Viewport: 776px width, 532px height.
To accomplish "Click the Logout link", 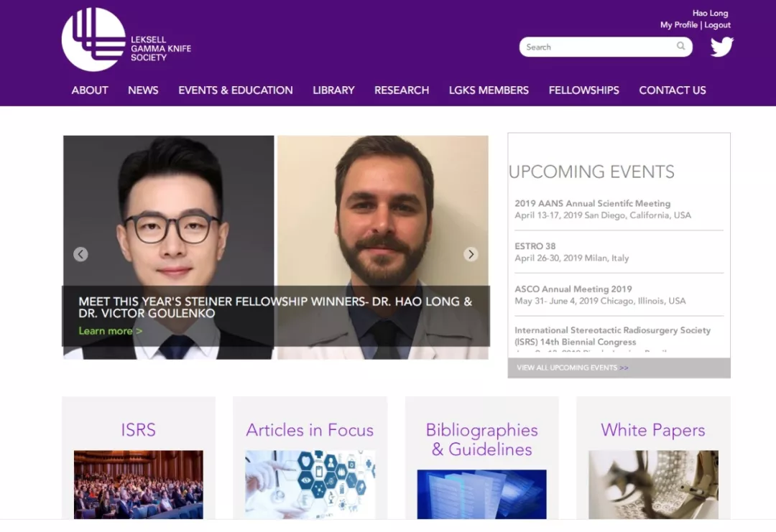I will (x=717, y=24).
